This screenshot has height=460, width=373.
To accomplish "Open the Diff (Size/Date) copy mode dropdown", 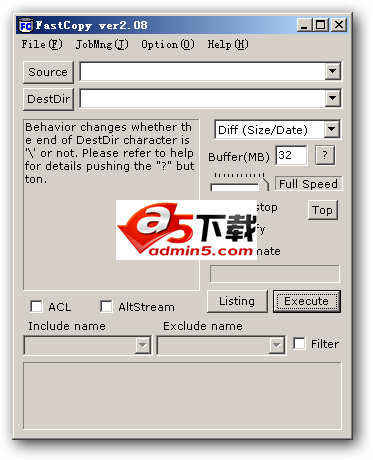I will [x=277, y=129].
